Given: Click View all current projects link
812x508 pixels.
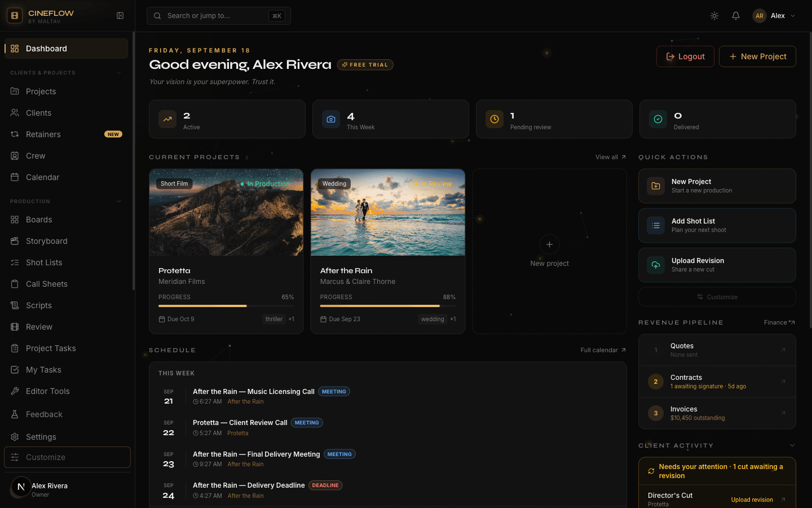Looking at the screenshot, I should [x=611, y=157].
